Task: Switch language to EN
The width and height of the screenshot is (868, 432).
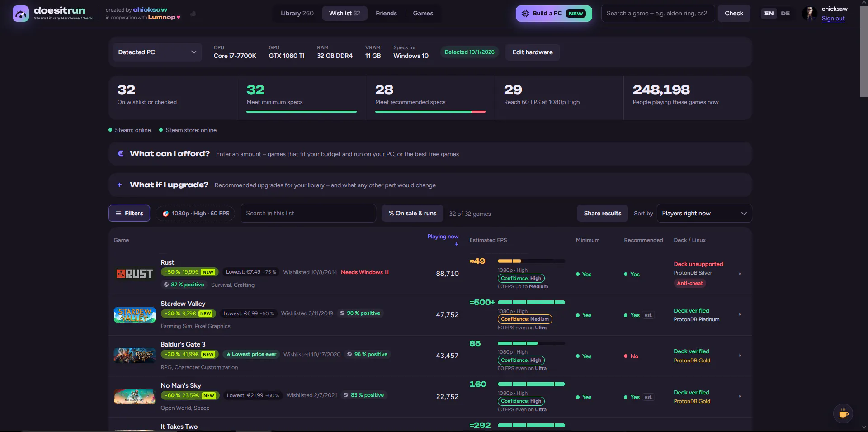Action: 769,14
